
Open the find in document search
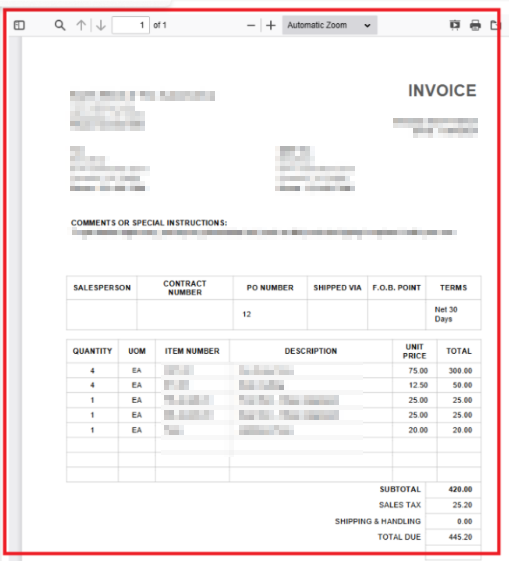point(60,25)
